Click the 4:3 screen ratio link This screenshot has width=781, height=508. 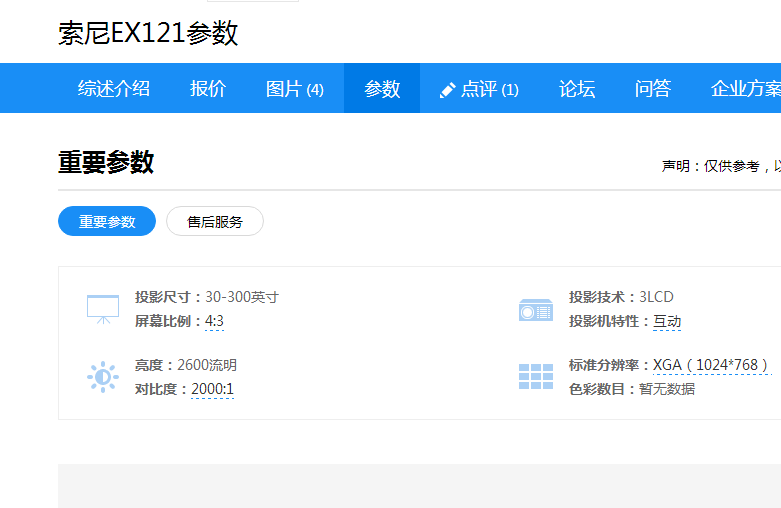click(x=214, y=321)
